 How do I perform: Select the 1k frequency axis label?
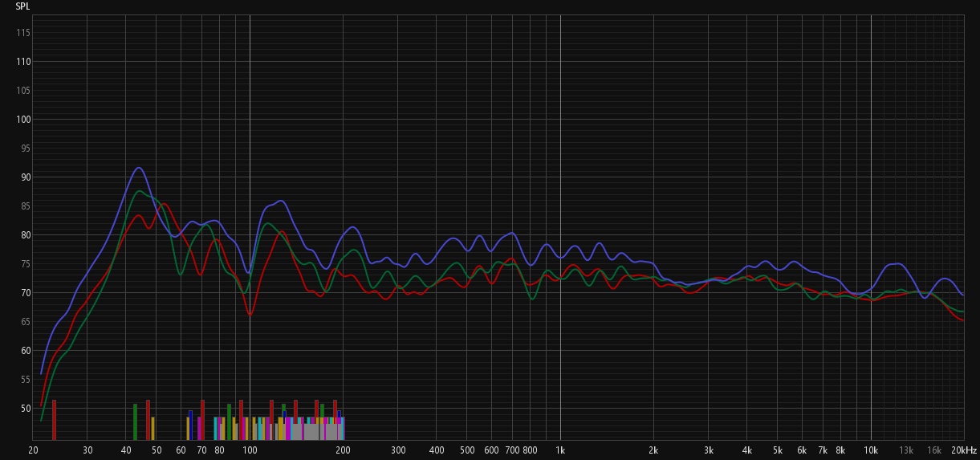(560, 450)
